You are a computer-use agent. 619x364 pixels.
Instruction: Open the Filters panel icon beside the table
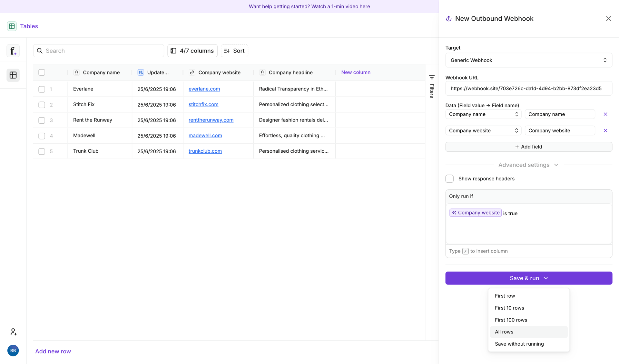432,77
